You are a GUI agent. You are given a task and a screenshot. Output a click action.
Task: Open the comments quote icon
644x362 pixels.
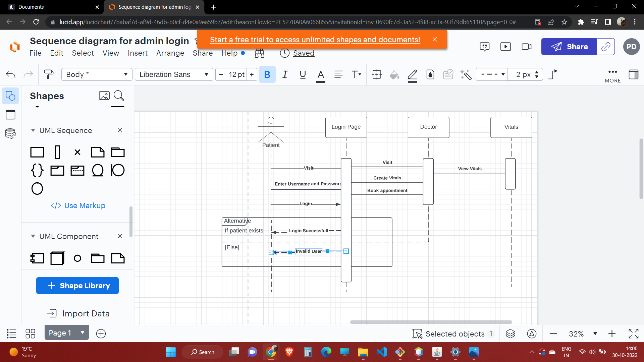click(x=485, y=47)
